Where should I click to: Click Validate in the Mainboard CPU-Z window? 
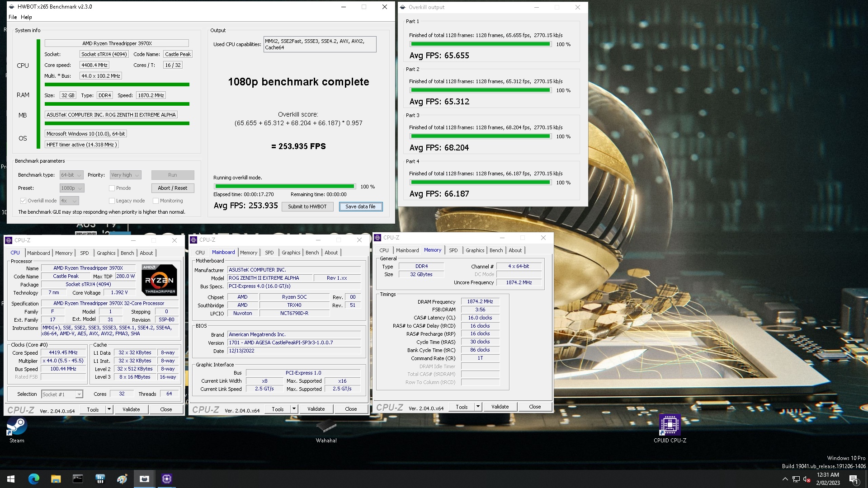316,409
